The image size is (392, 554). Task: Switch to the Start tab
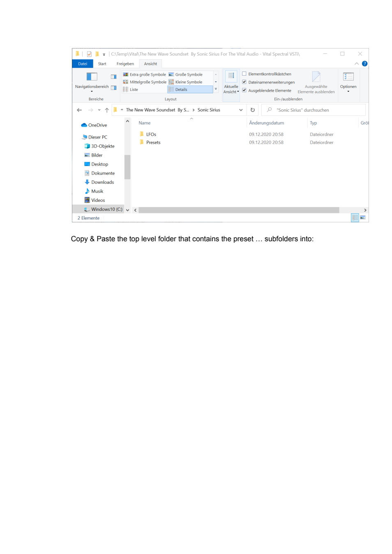(x=102, y=64)
